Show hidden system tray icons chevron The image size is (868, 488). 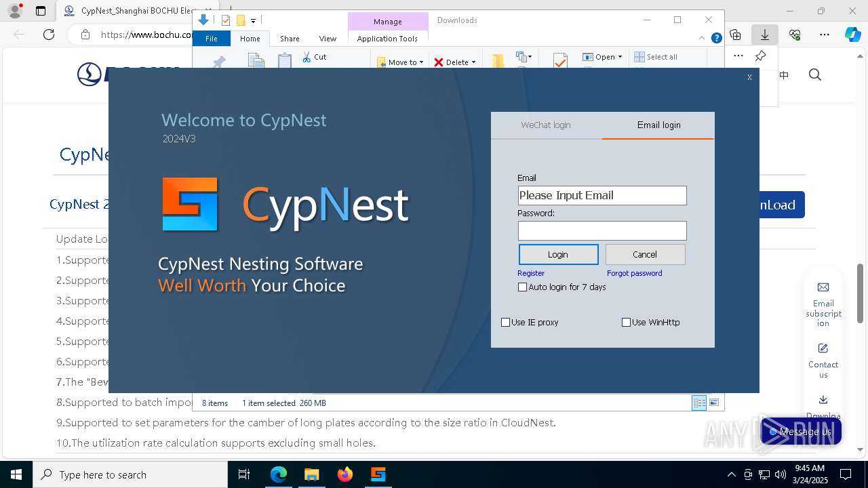pos(731,474)
